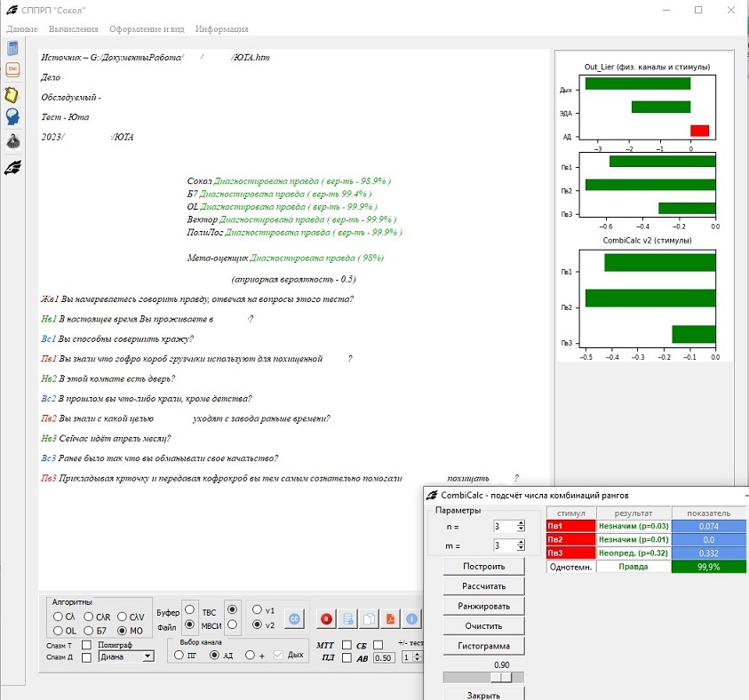
Task: Open the yellow clipboard notes icon
Action: tap(13, 94)
